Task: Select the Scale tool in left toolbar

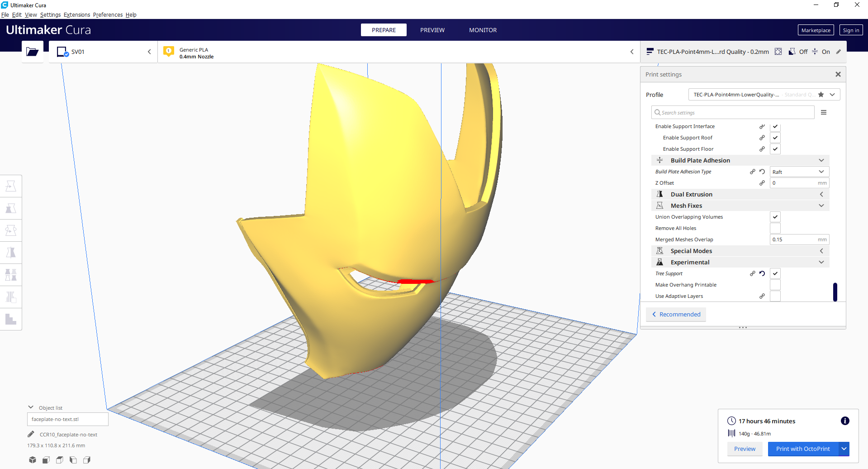Action: coord(11,208)
